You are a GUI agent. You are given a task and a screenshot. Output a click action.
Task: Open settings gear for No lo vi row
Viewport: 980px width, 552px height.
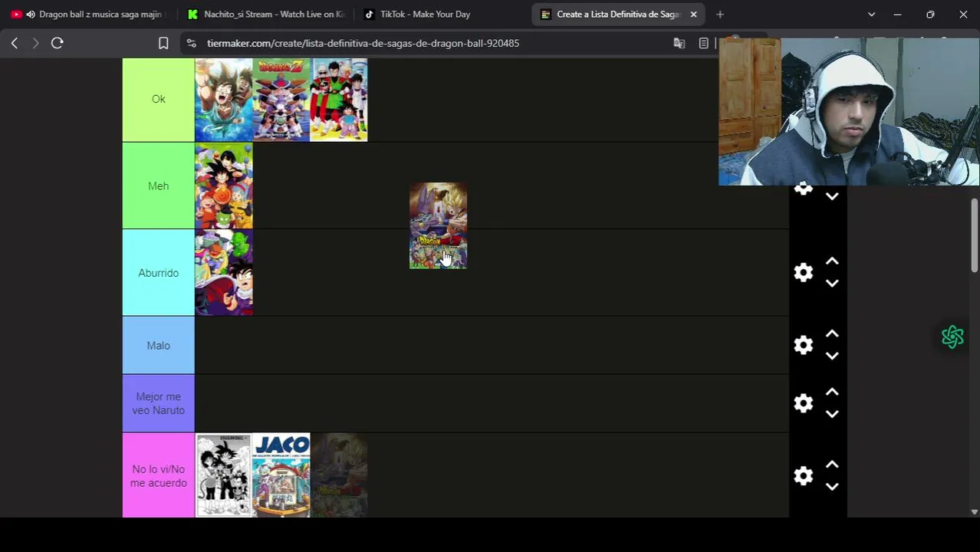[803, 476]
